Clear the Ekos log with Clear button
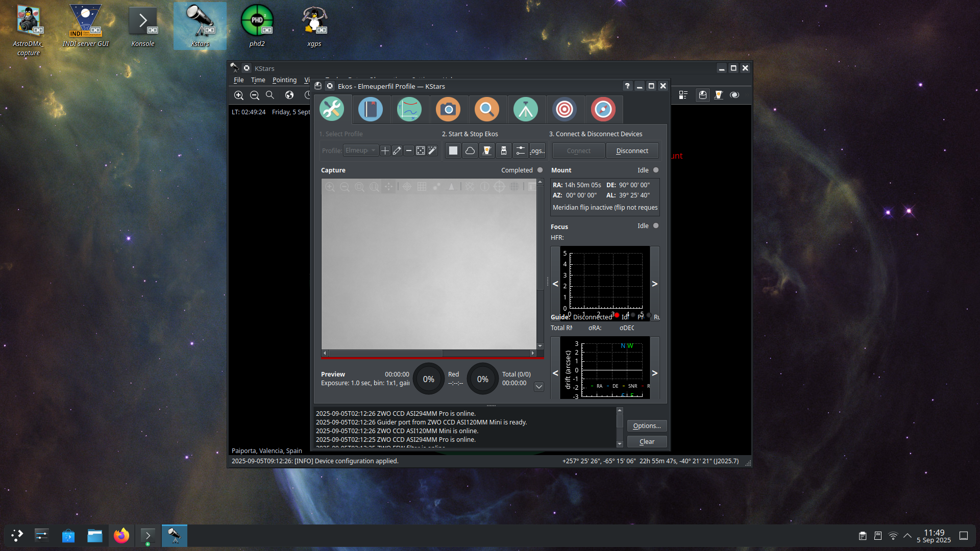Viewport: 980px width, 551px height. coord(647,441)
